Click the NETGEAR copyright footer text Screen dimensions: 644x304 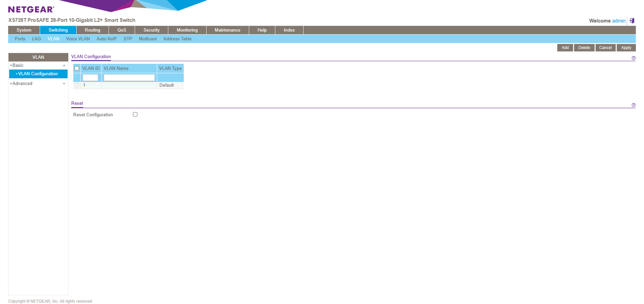pyautogui.click(x=50, y=301)
